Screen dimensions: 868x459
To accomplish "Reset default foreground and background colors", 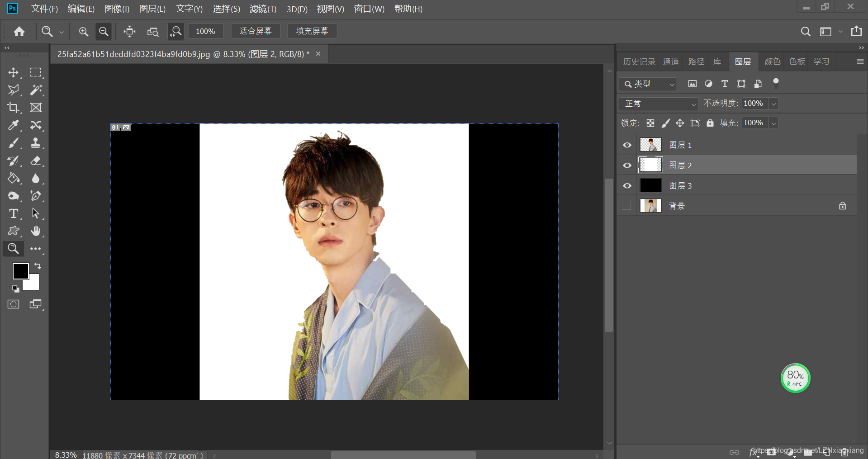I will click(15, 289).
